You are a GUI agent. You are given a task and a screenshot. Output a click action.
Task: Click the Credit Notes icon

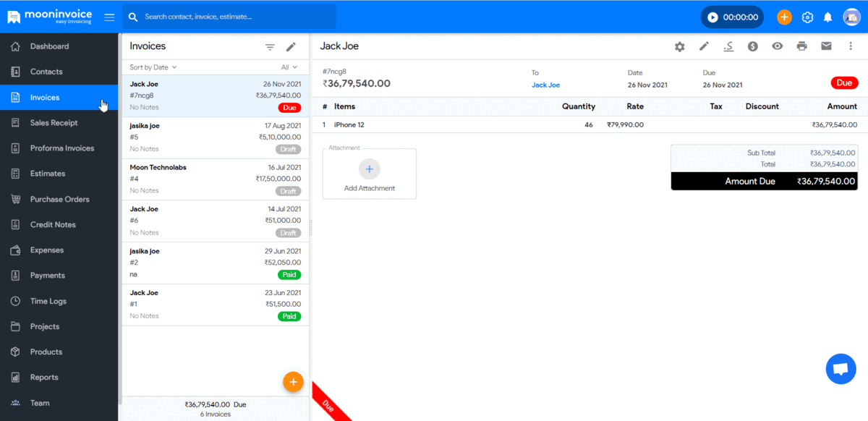click(x=16, y=225)
